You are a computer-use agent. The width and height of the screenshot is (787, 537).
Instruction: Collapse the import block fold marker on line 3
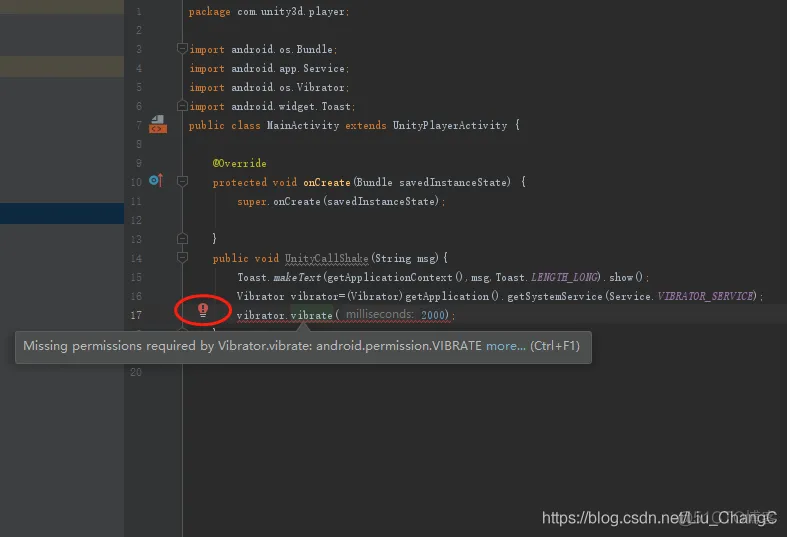click(182, 49)
